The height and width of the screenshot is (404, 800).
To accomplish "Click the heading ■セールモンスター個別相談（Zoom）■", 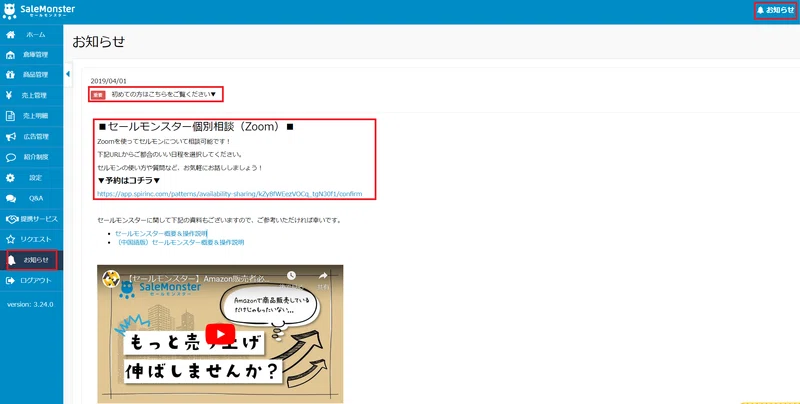I will pyautogui.click(x=196, y=127).
